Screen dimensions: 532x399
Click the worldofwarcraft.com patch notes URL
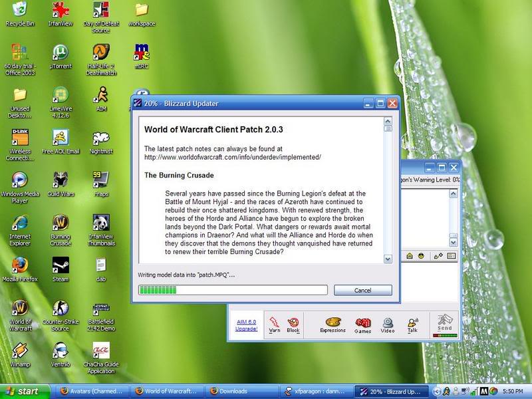pyautogui.click(x=232, y=157)
